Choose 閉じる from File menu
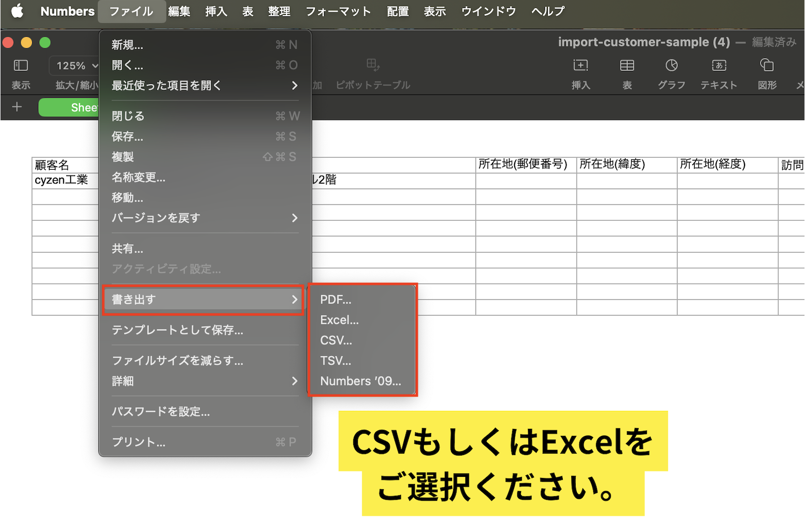Image resolution: width=806 pixels, height=532 pixels. click(x=205, y=116)
